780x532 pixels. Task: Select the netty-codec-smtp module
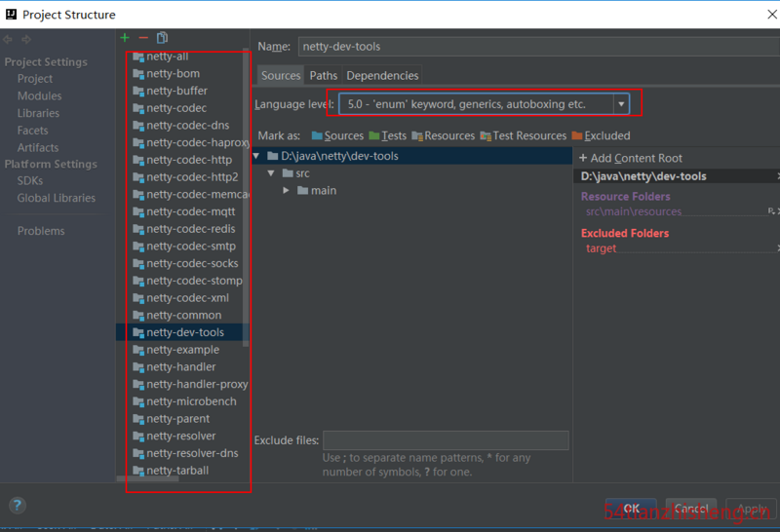(184, 247)
